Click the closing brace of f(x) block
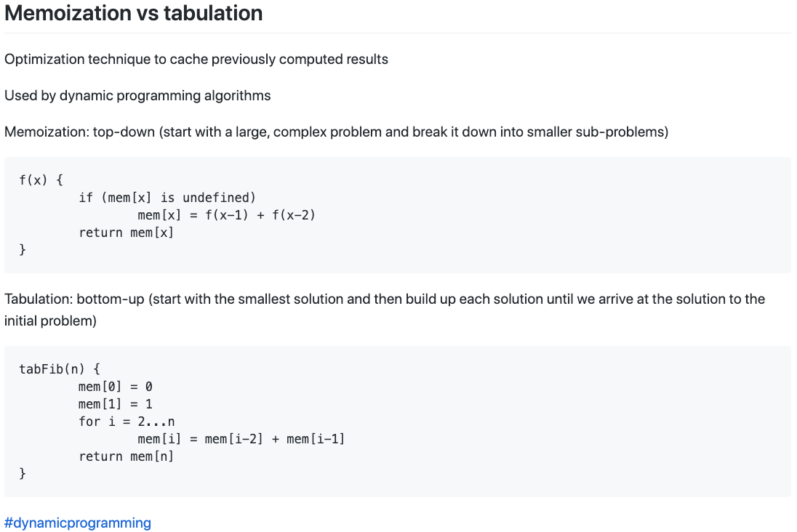Viewport: 797px width, 532px height. (x=23, y=249)
